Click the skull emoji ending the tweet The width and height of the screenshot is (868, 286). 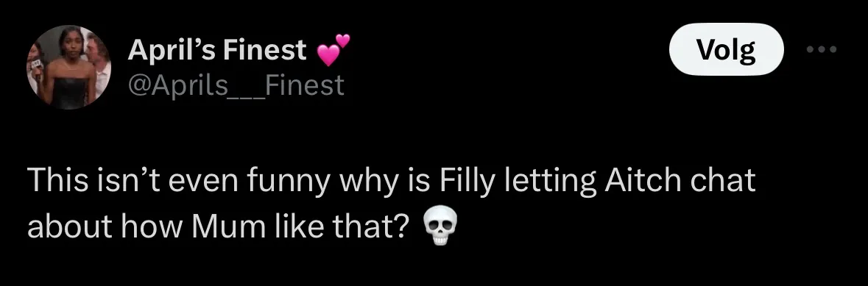[x=440, y=226]
